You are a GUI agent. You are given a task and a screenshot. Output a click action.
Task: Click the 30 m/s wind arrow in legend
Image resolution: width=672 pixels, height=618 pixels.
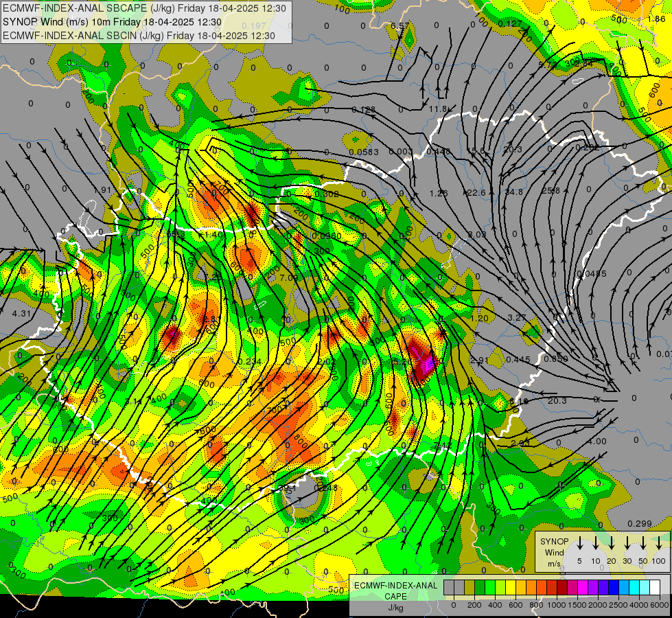[x=627, y=543]
